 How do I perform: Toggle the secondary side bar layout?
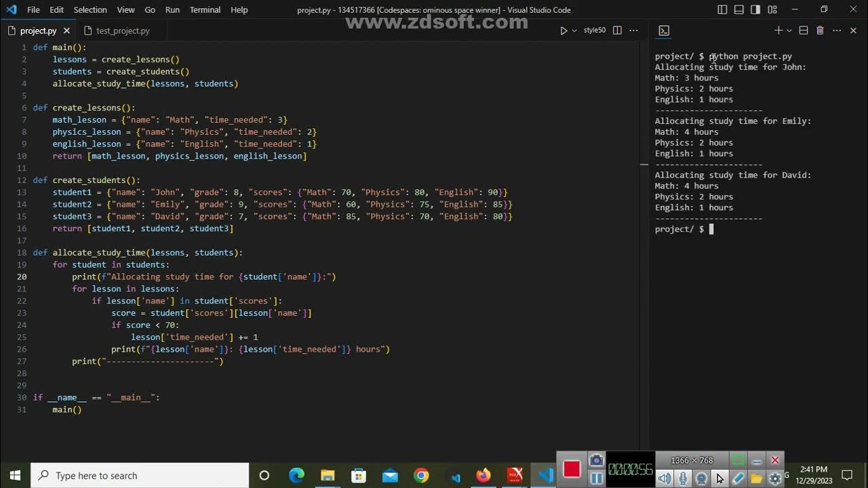click(755, 9)
